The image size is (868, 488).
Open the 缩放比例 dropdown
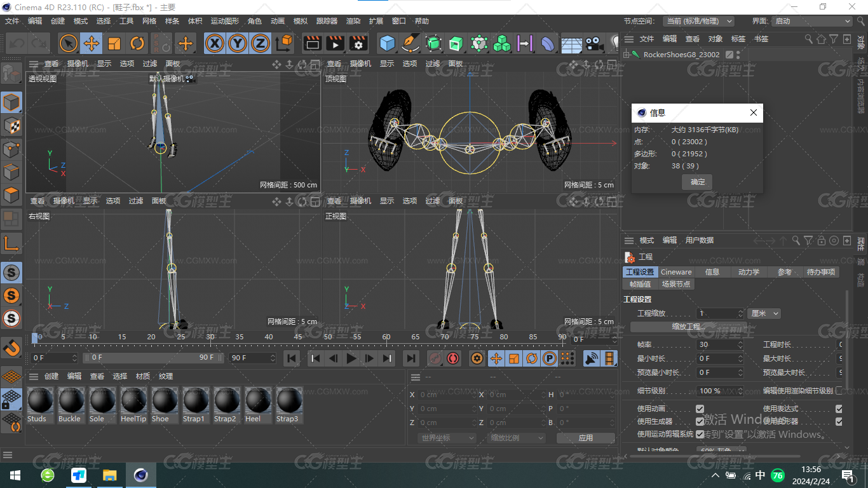(517, 438)
